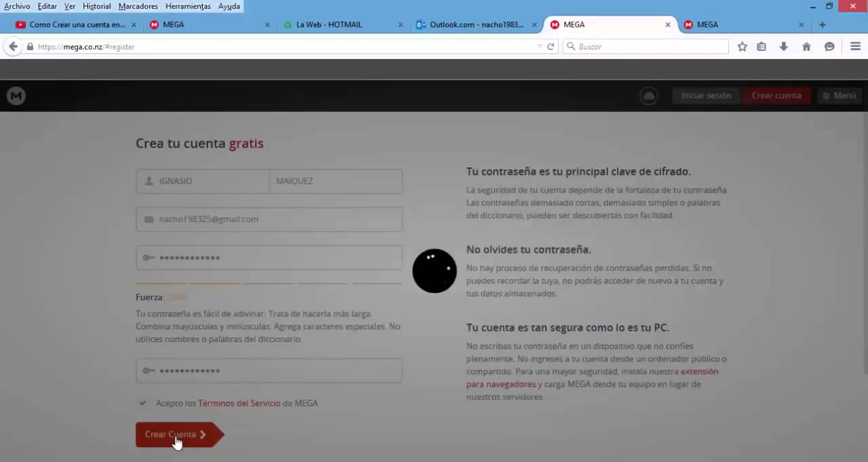
Task: Go to home page icon
Action: point(806,47)
